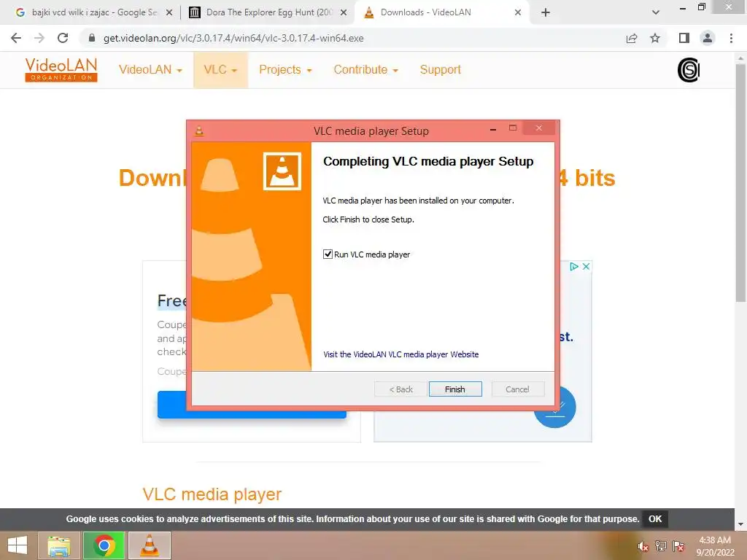Click the Cancel button in VLC Setup

click(x=517, y=389)
